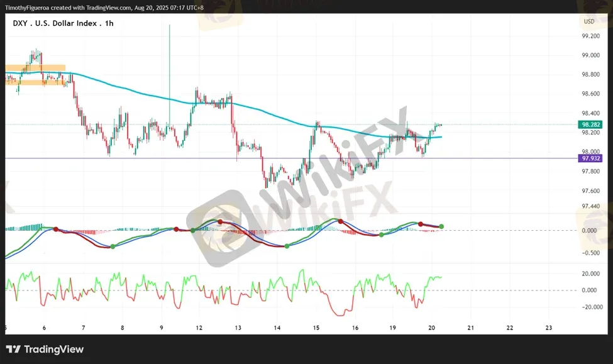The width and height of the screenshot is (613, 364).
Task: Click date label 22 on time axis
Action: (x=510, y=328)
